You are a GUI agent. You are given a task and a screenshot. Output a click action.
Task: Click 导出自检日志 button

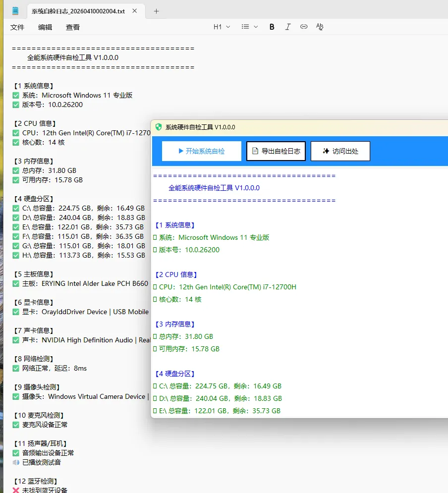[276, 151]
